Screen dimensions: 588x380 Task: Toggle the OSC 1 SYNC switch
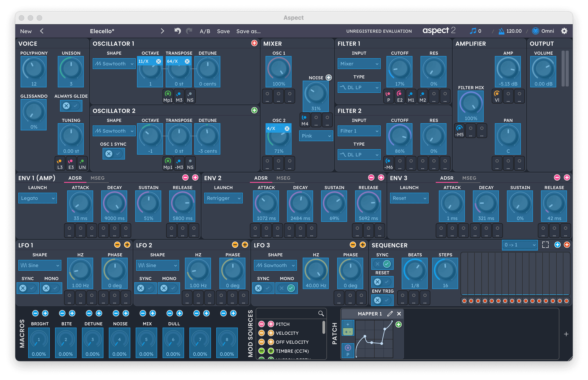pyautogui.click(x=114, y=154)
